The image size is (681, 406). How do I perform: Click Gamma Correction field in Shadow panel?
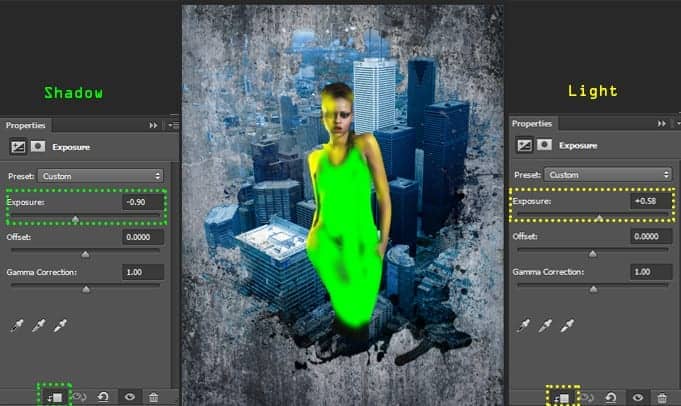tap(143, 272)
